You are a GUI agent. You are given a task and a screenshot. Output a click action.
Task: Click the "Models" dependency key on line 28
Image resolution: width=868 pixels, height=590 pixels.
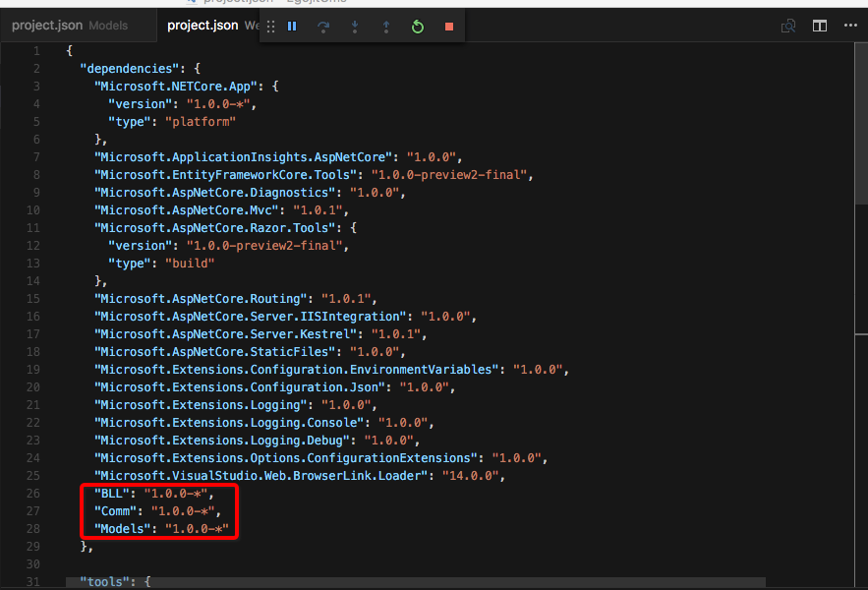click(122, 530)
